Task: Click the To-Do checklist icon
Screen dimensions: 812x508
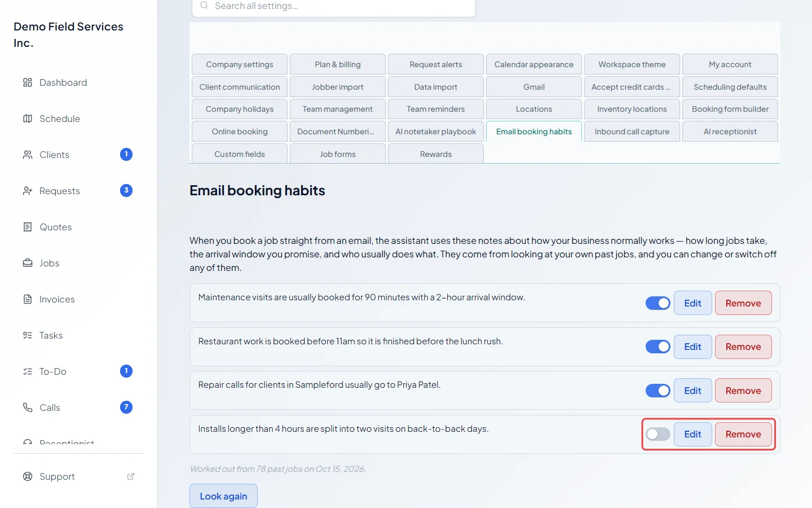Action: [x=28, y=371]
